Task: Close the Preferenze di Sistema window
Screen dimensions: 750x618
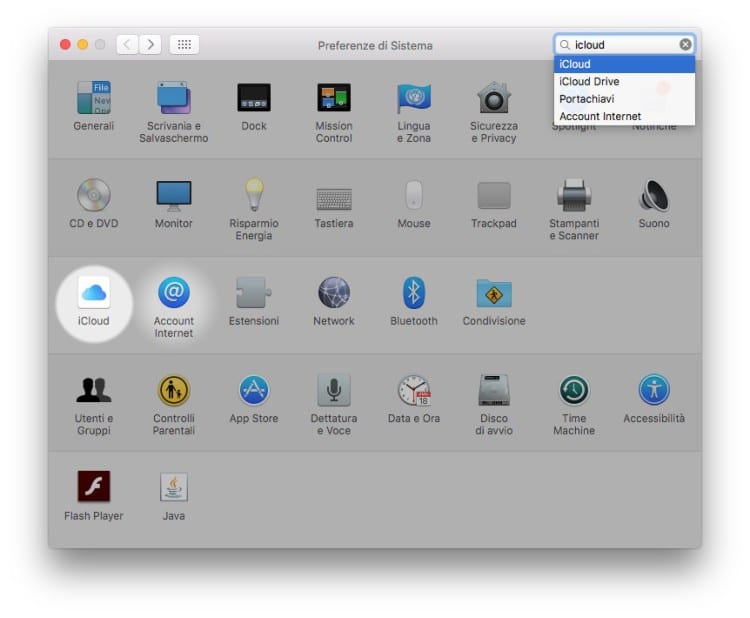Action: pyautogui.click(x=66, y=44)
